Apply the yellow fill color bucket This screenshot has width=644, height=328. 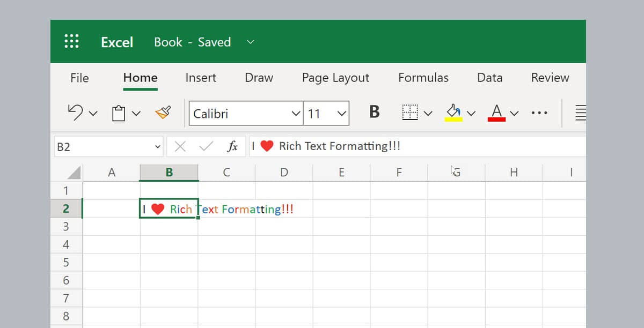click(454, 113)
